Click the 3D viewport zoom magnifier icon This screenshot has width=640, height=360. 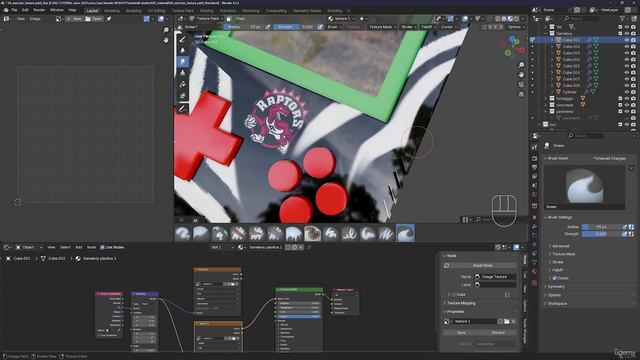pyautogui.click(x=521, y=65)
